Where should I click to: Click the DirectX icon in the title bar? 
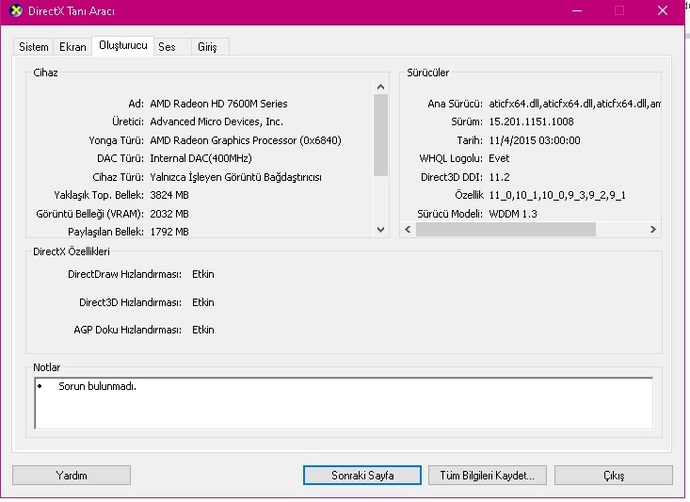(x=15, y=11)
